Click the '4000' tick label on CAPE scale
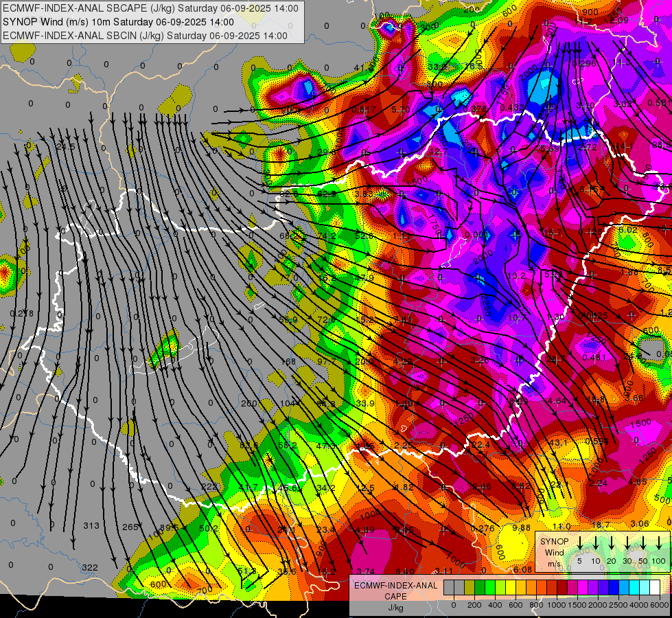The width and height of the screenshot is (672, 618). 638,605
